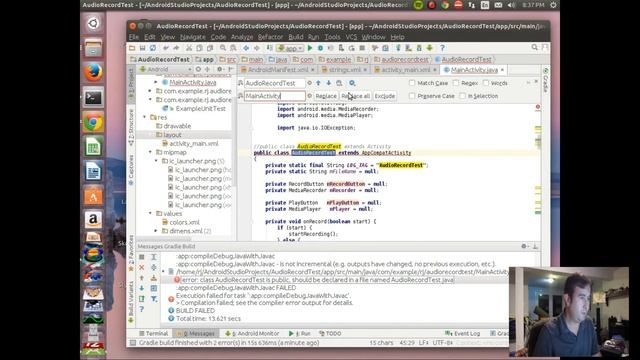Open the Android project view dropdown
Viewport: 640px width, 360px height.
click(166, 69)
